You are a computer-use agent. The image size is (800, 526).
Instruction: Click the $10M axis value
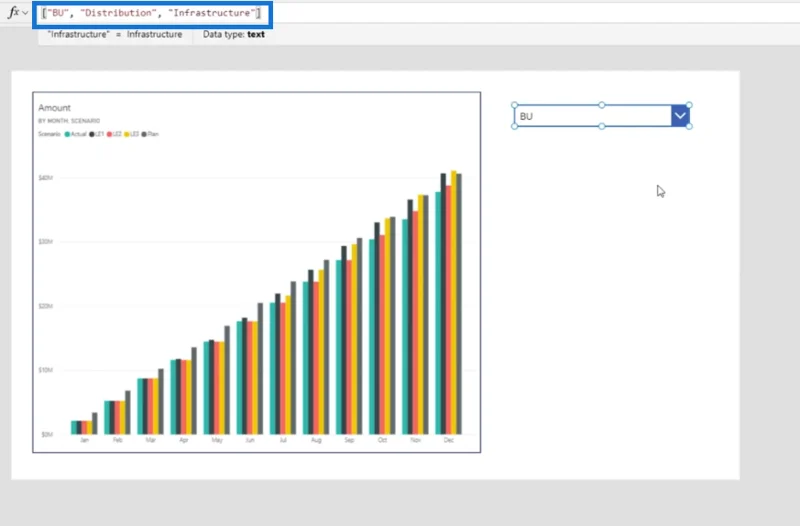click(45, 370)
